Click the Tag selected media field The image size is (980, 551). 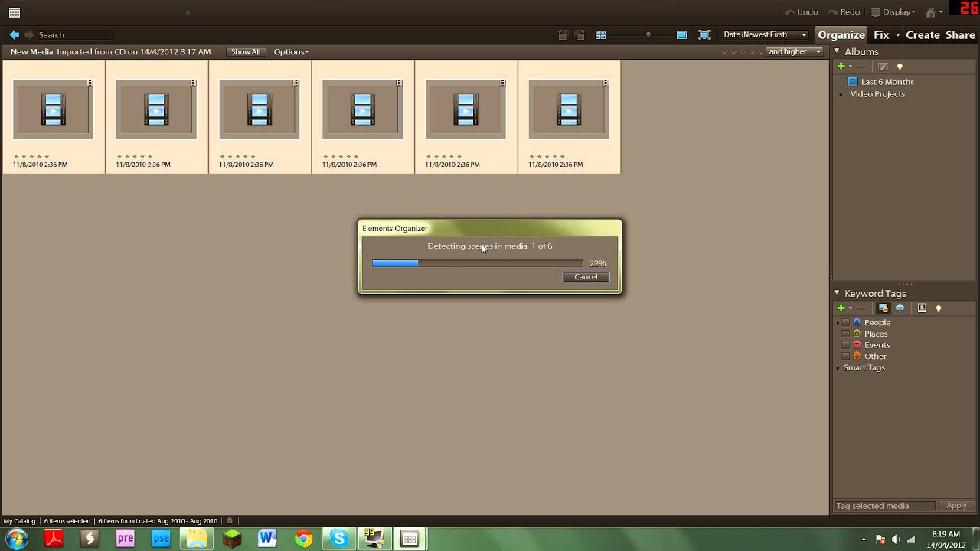point(884,506)
